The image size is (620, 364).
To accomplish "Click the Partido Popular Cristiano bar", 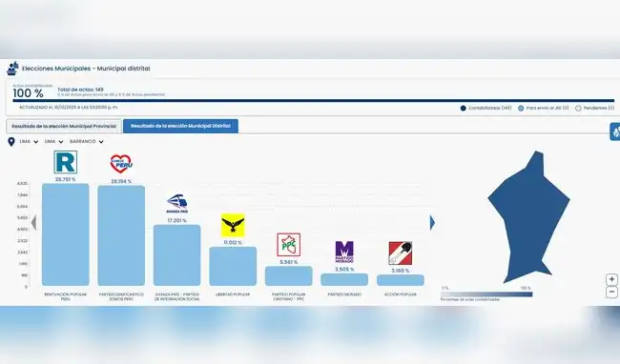I will tap(288, 276).
